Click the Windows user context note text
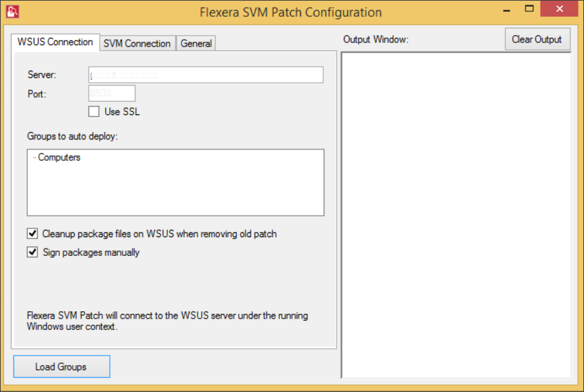 (x=167, y=321)
